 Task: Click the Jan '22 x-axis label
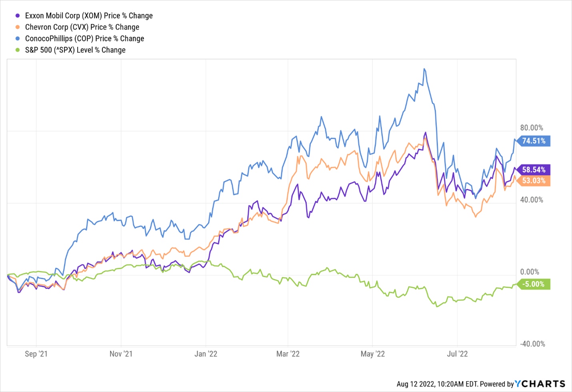206,354
